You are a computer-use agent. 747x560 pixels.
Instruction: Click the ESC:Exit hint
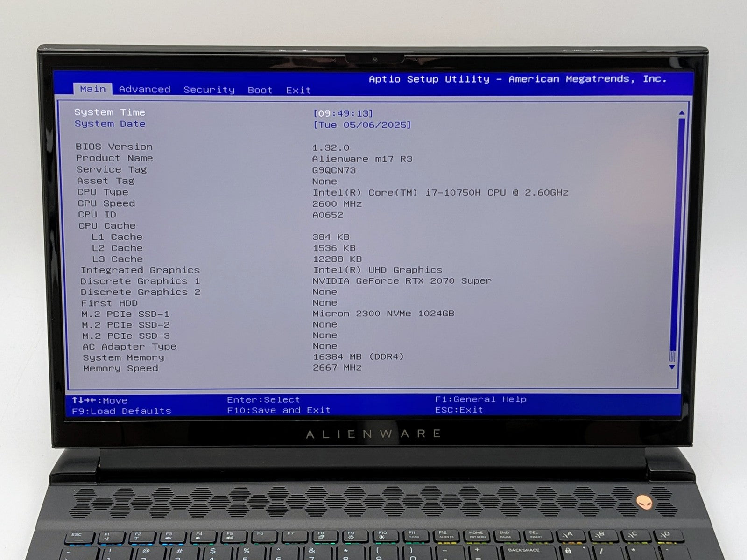(459, 410)
